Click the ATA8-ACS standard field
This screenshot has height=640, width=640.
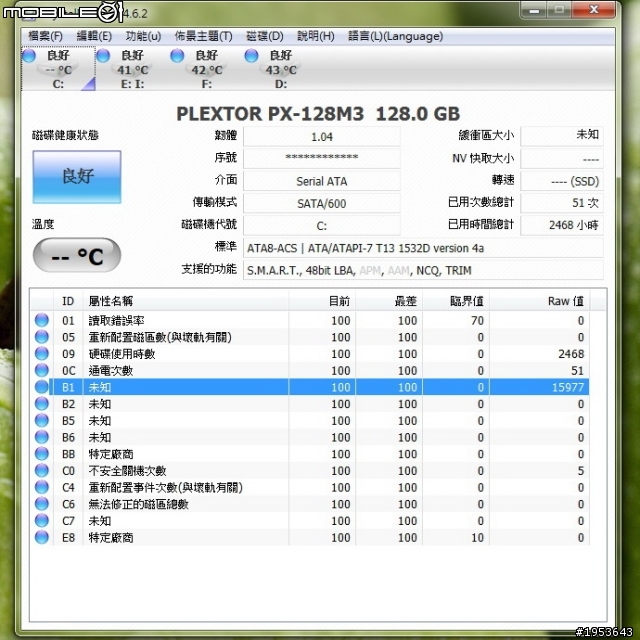[x=423, y=248]
